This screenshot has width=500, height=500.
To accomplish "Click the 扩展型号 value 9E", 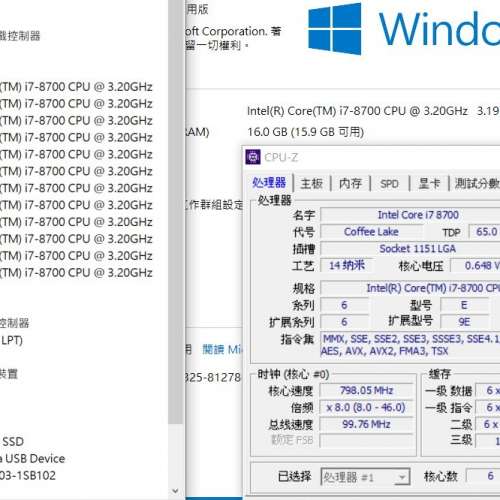I will point(464,322).
